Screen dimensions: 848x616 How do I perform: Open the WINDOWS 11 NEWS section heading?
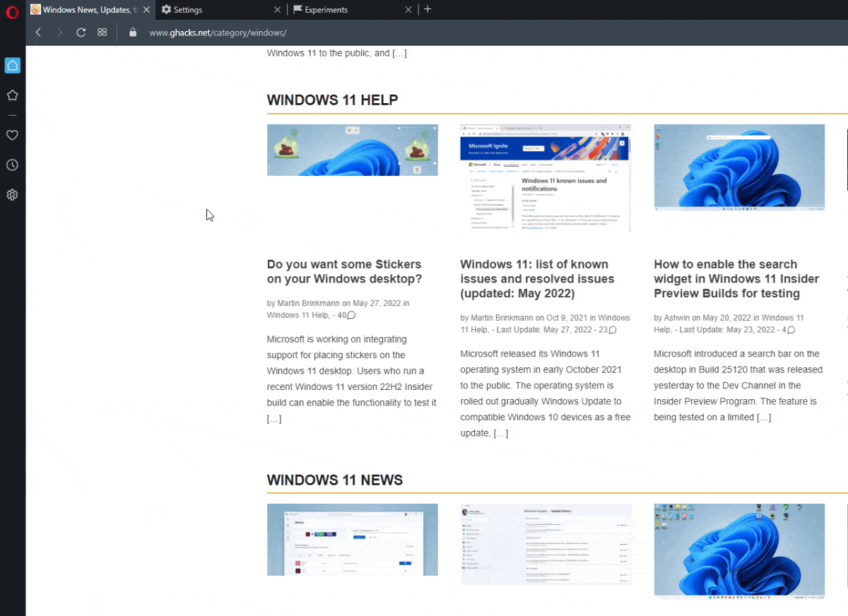[334, 480]
